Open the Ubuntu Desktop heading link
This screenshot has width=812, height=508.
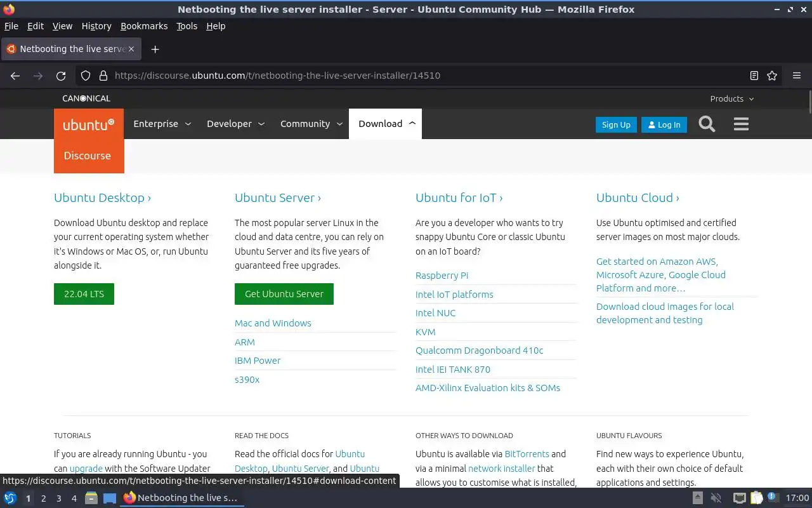pyautogui.click(x=102, y=197)
